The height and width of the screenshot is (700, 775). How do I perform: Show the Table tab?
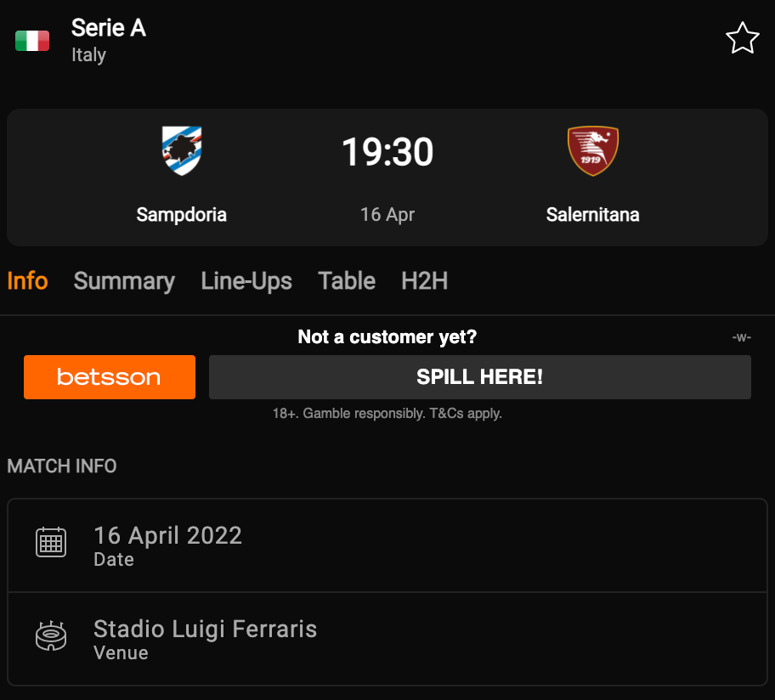347,280
